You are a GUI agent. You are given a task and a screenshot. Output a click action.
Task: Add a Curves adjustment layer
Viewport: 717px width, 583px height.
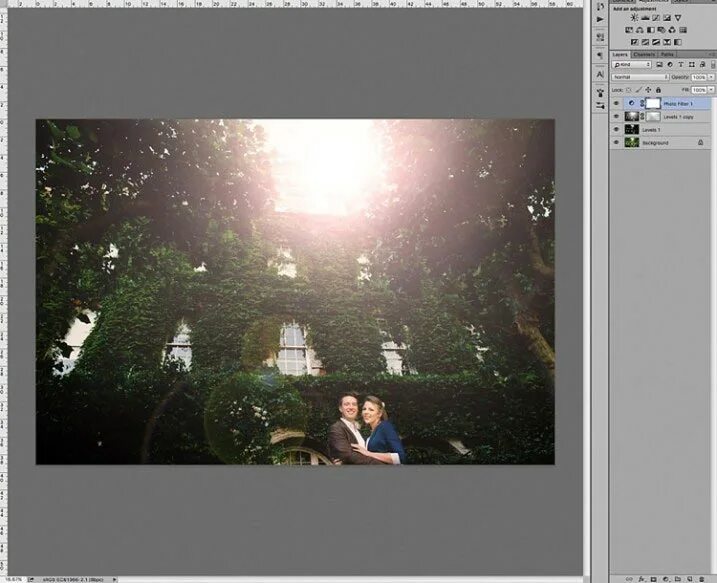[656, 18]
